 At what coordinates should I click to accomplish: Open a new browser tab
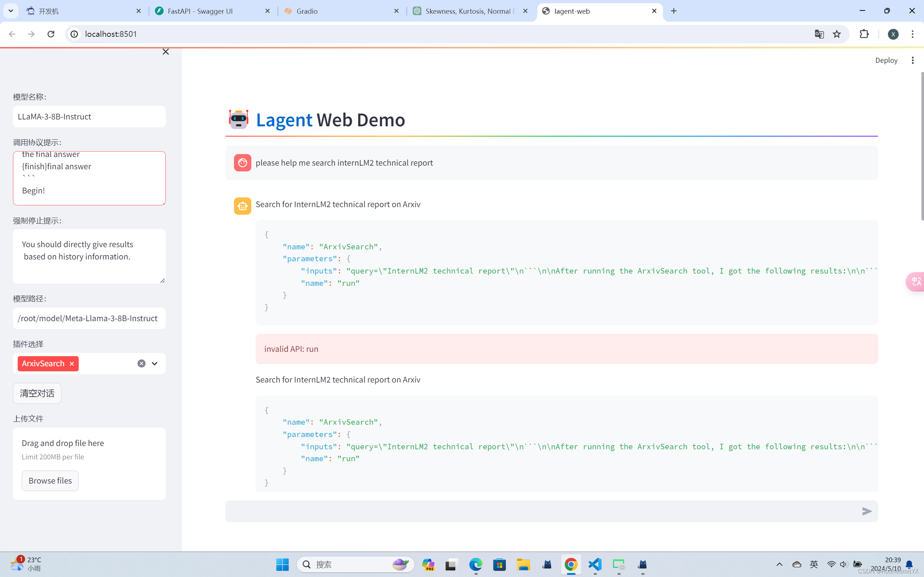(673, 11)
